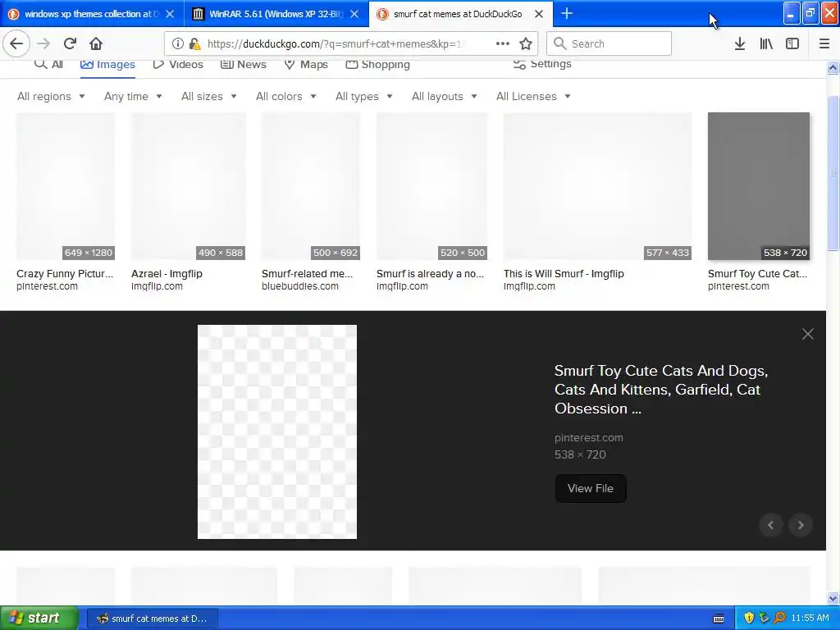Open a new tab with plus

566,14
